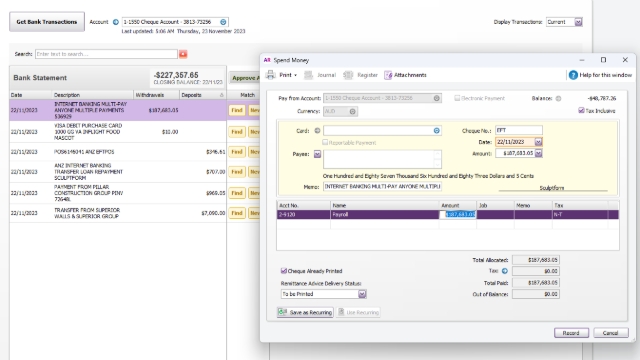Open the Amount calculator dropdown
The image size is (640, 360).
(538, 153)
